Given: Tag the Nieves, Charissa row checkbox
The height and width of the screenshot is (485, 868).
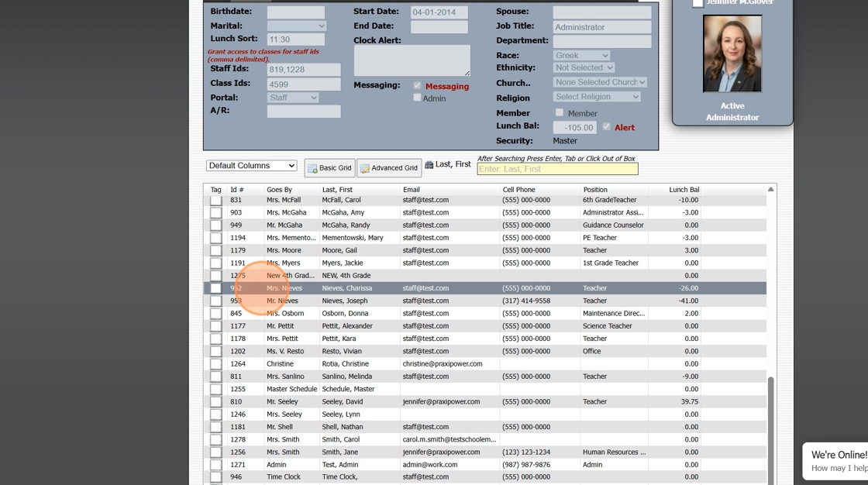Looking at the screenshot, I should pos(216,288).
